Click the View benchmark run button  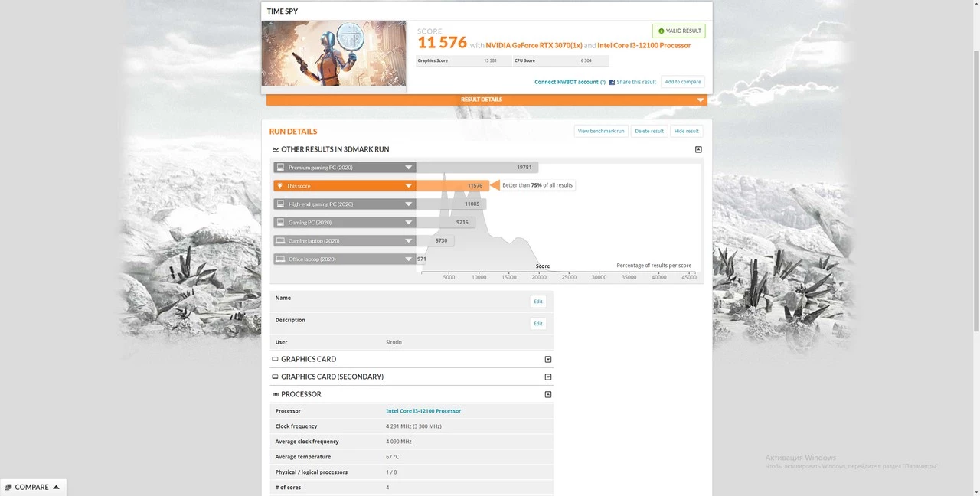click(x=601, y=131)
